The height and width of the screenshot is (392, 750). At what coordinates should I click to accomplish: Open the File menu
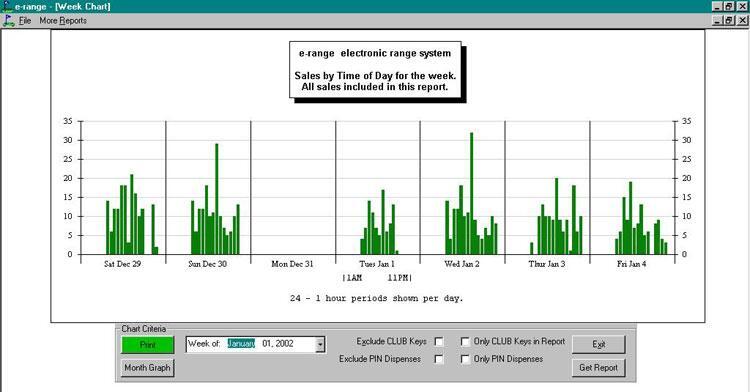(x=25, y=21)
